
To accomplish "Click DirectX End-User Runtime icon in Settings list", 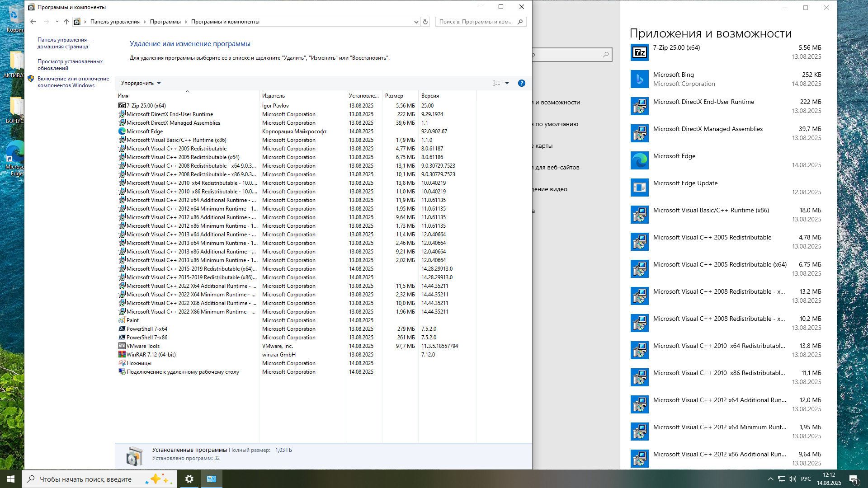I will (640, 106).
